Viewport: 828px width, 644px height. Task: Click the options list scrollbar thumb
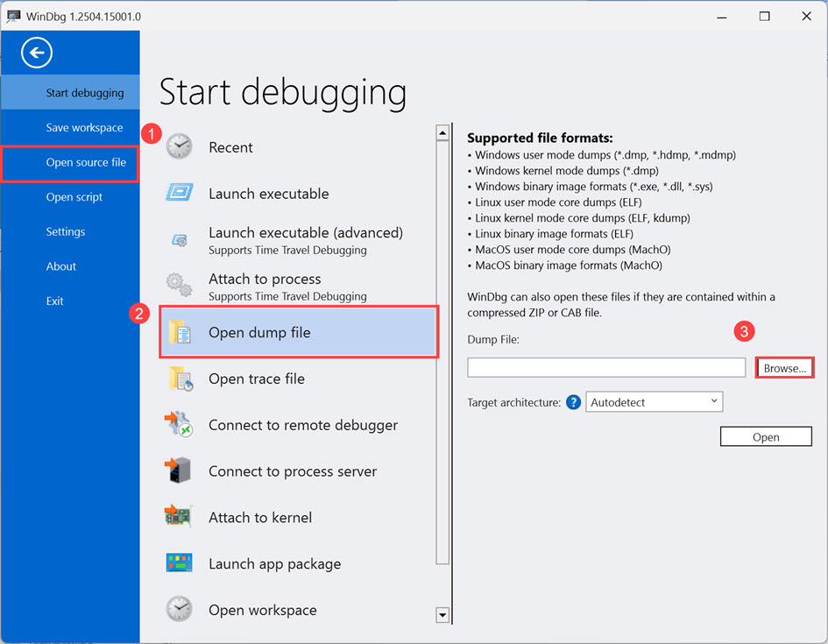pos(442,352)
